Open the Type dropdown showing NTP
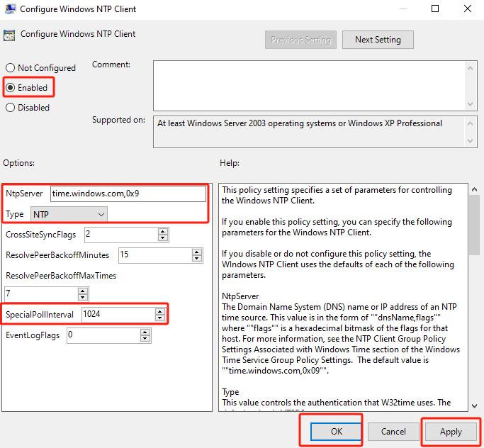This screenshot has width=484, height=448. tap(69, 213)
